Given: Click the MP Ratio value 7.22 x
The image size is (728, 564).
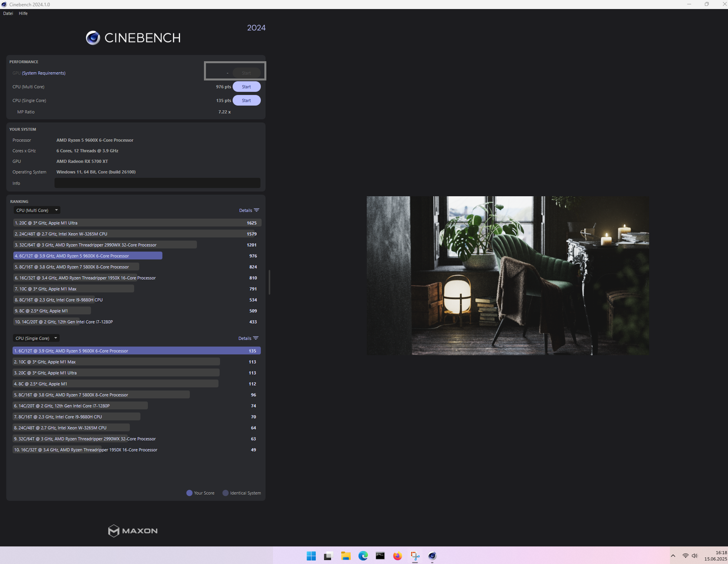Looking at the screenshot, I should point(224,112).
